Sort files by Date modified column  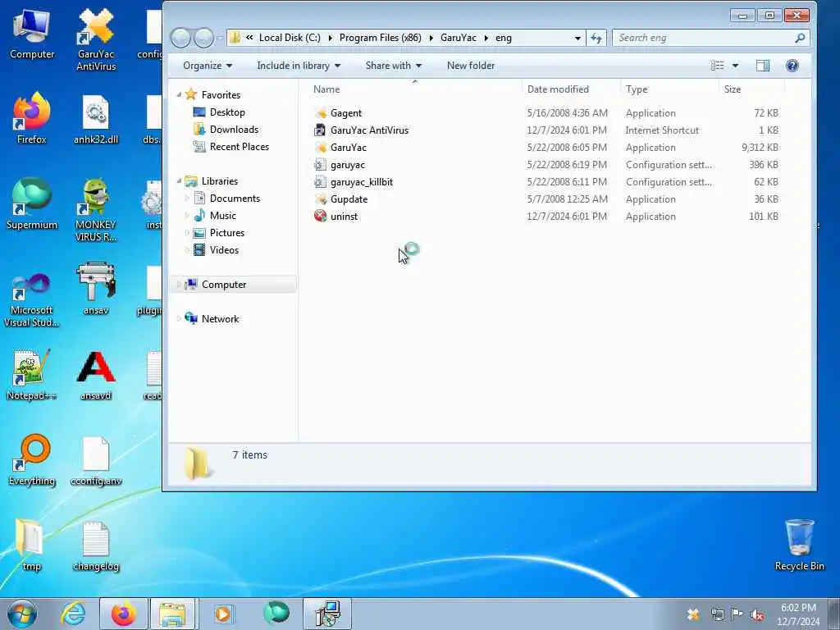click(x=571, y=89)
